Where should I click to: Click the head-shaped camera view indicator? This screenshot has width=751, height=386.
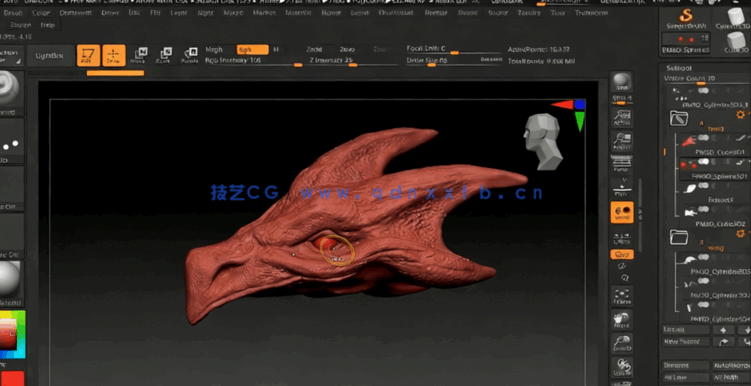543,141
